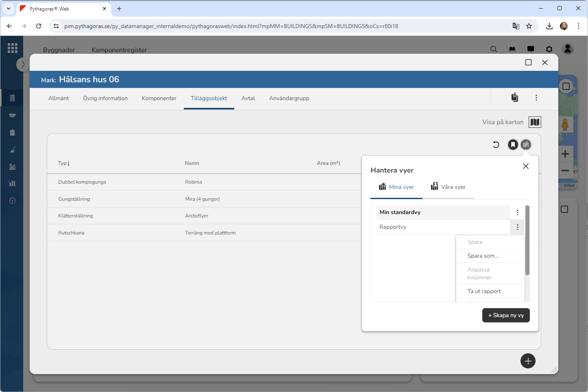Click the refresh table icon
Image resolution: width=588 pixels, height=392 pixels.
496,145
